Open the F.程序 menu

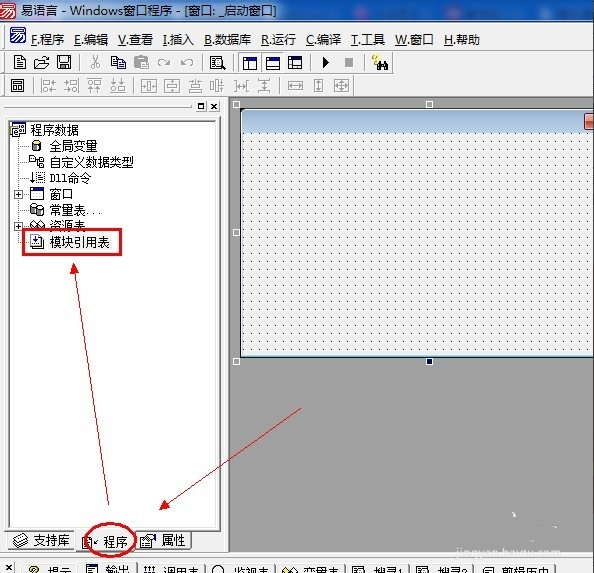click(x=48, y=40)
